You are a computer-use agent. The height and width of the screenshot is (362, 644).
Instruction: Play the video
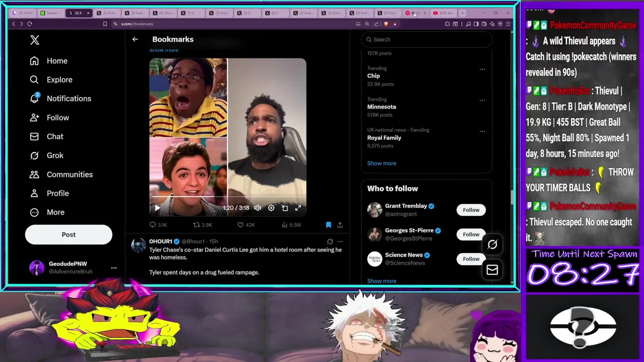pyautogui.click(x=157, y=208)
